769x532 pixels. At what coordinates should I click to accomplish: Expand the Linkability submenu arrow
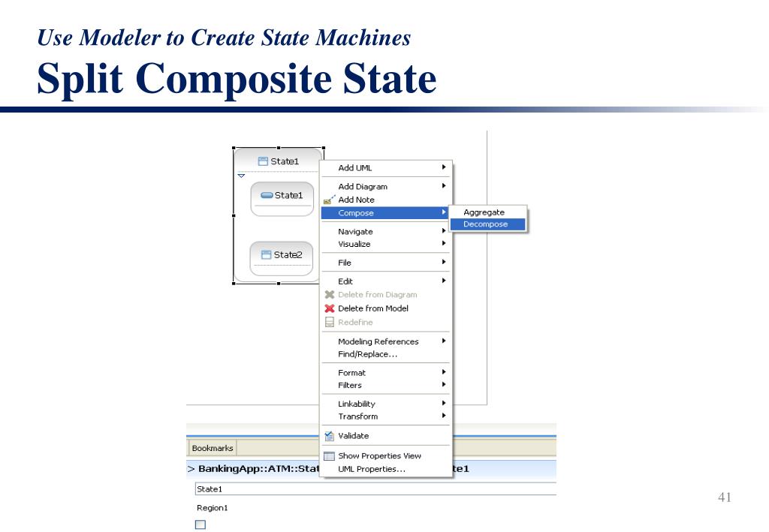coord(443,403)
